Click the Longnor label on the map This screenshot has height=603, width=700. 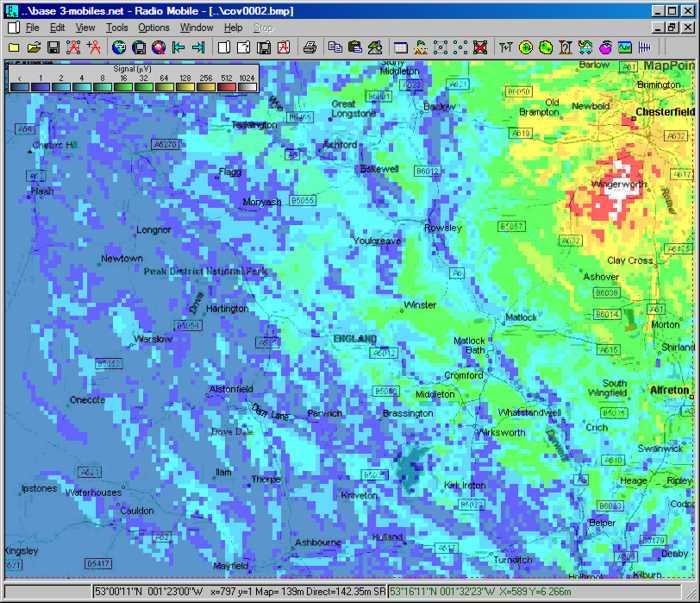[x=154, y=229]
